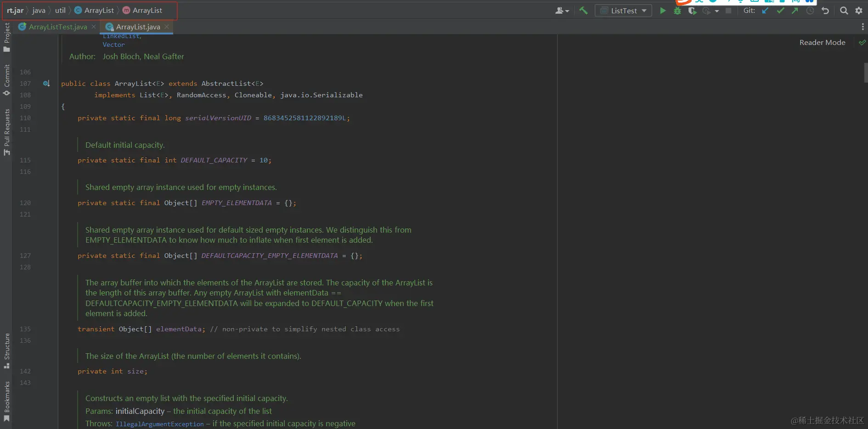Click Cloneable in the implements clause
This screenshot has width=868, height=429.
coord(253,95)
